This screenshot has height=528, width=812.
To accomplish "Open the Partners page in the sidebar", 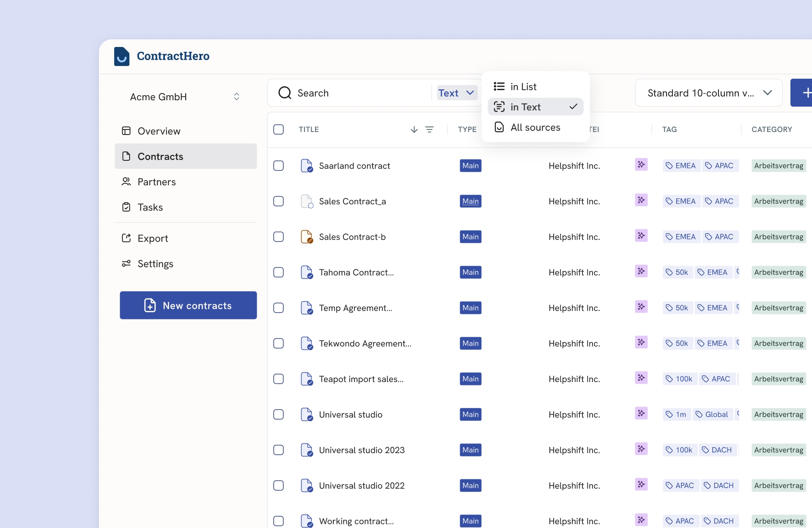I will tap(156, 182).
